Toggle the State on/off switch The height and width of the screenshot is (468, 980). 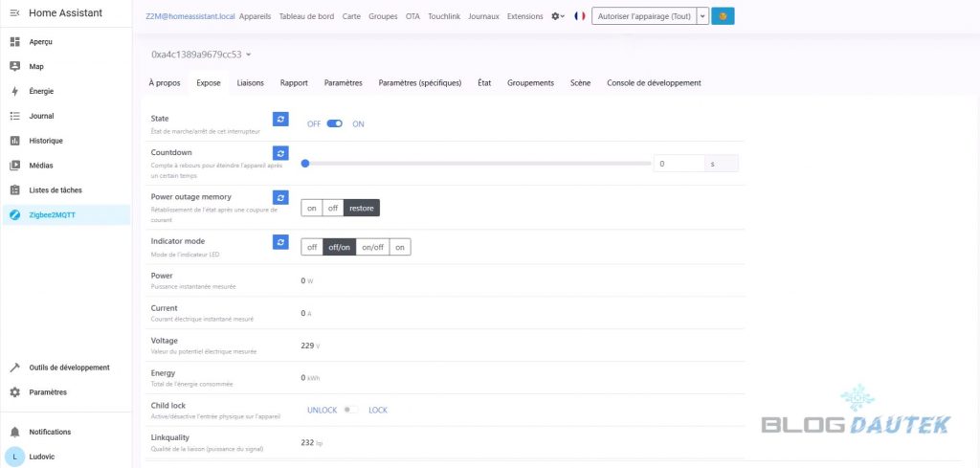pyautogui.click(x=334, y=123)
